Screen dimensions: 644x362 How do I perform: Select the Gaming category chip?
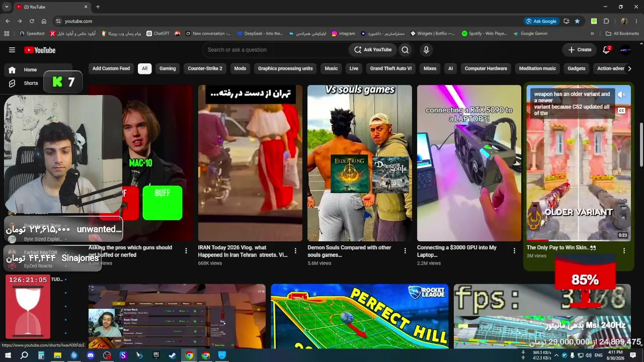(x=168, y=68)
